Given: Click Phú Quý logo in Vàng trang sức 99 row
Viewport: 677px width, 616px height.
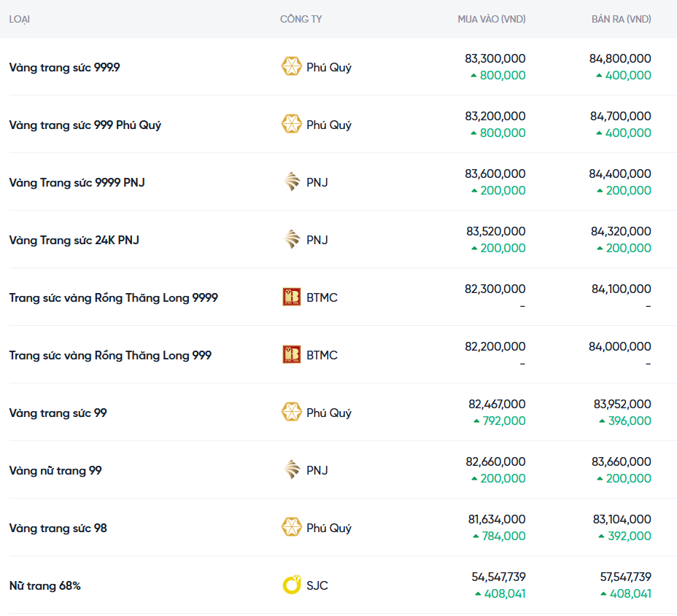Looking at the screenshot, I should [x=291, y=412].
